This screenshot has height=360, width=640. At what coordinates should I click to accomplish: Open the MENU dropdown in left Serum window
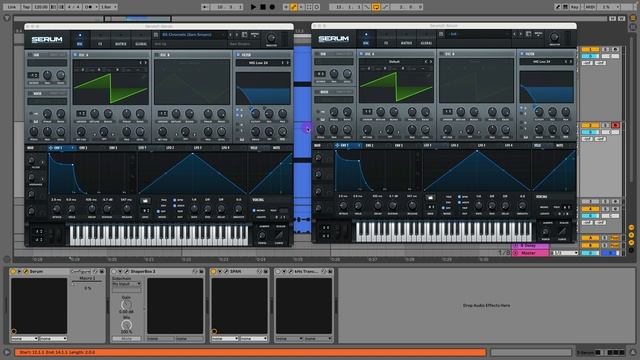(255, 35)
